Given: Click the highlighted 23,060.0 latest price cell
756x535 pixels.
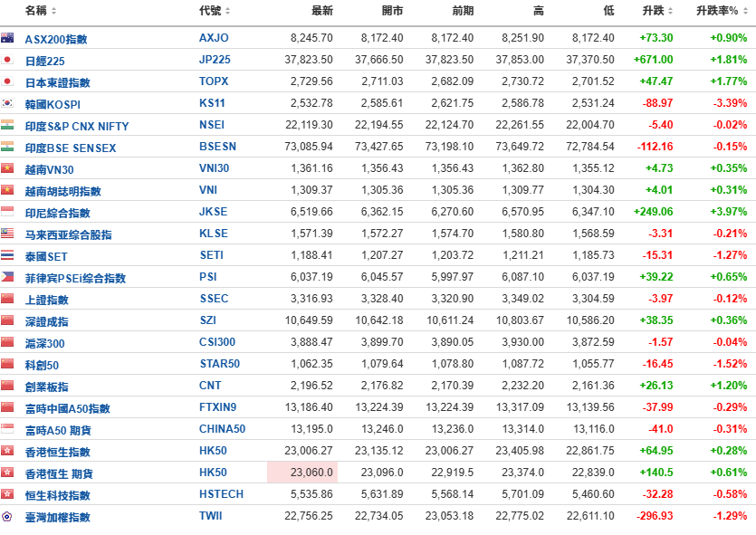Looking at the screenshot, I should tap(302, 472).
